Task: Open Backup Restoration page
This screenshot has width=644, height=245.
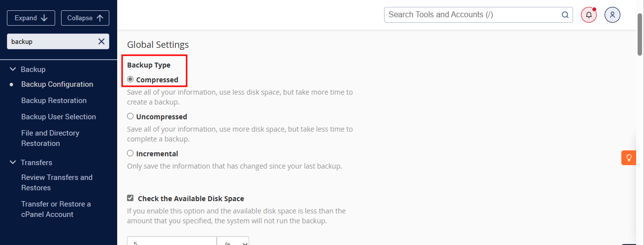Action: tap(54, 101)
